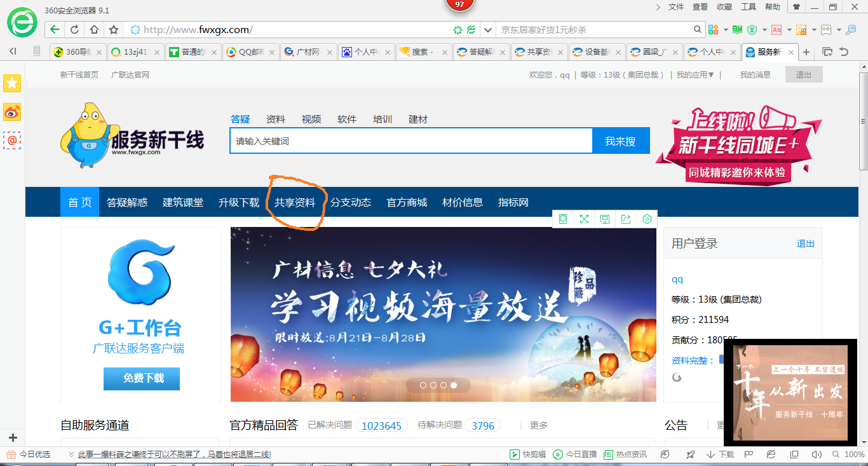Screen dimensions: 868x466
Task: Bookmark this page with the star icon
Action: (114, 29)
